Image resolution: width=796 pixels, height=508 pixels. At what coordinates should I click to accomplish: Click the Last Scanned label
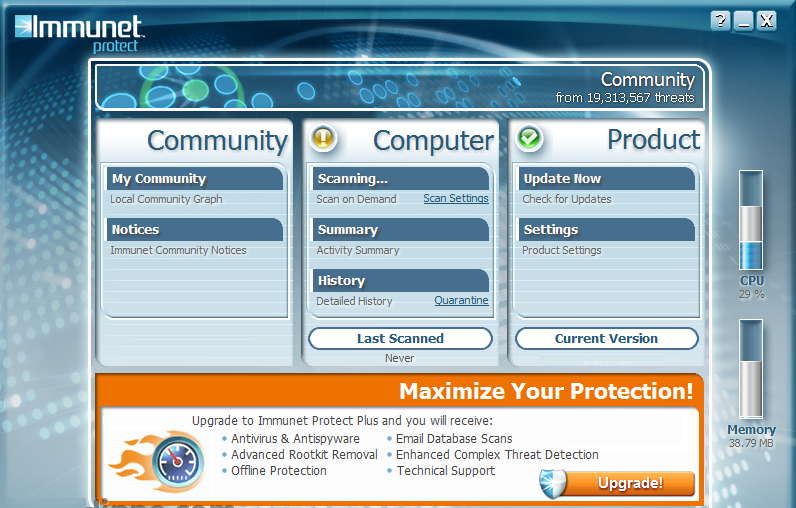pos(400,338)
